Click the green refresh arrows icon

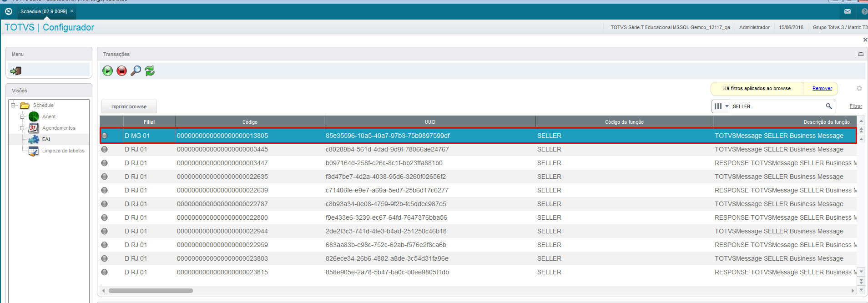(x=150, y=71)
